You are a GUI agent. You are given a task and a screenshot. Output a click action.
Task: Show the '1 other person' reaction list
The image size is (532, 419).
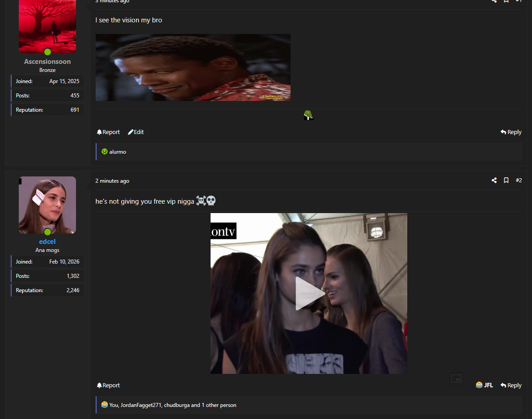219,405
